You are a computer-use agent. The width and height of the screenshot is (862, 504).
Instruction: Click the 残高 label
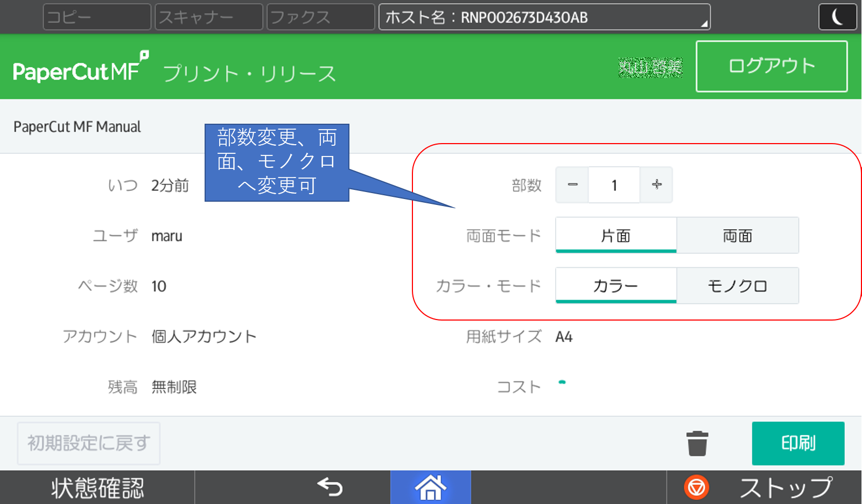[x=123, y=387]
